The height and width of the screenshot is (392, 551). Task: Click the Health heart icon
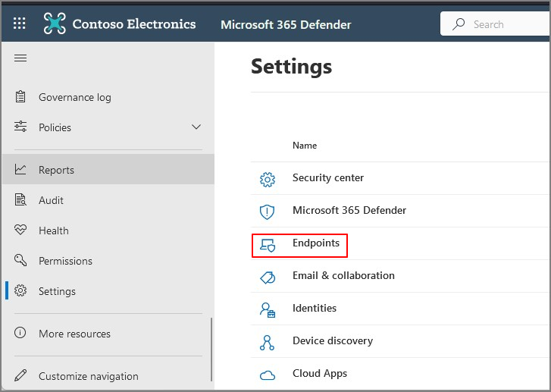[x=20, y=230]
